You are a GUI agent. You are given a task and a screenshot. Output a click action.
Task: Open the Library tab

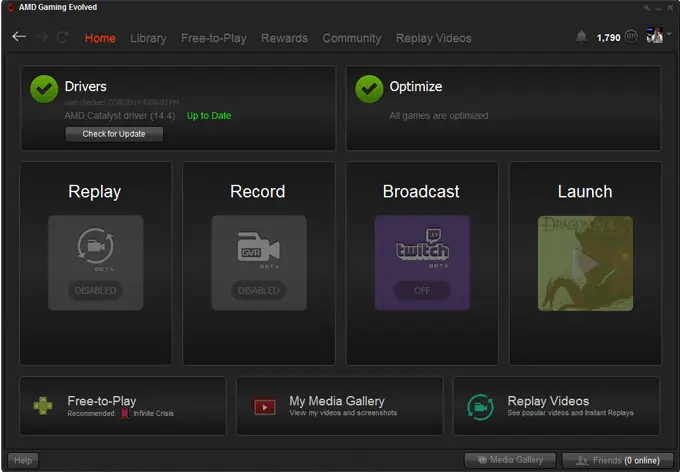coord(148,38)
